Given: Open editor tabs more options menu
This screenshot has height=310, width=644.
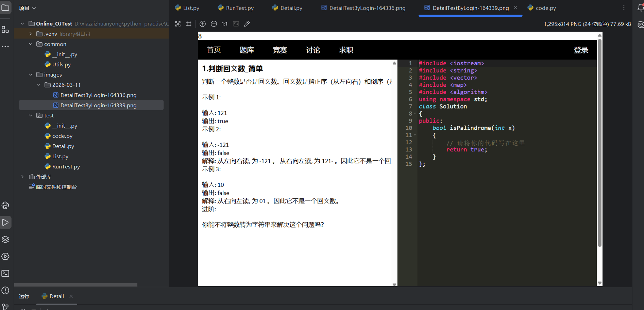Looking at the screenshot, I should pos(624,7).
